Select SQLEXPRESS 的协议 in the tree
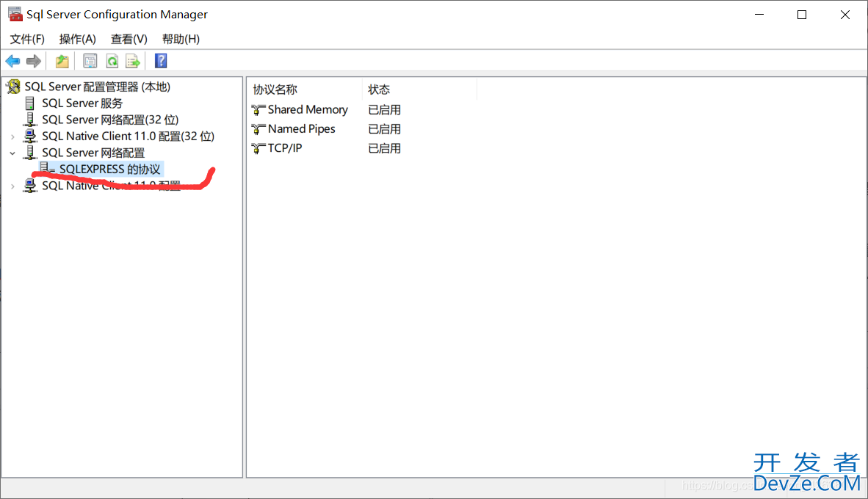The width and height of the screenshot is (868, 499). [109, 170]
